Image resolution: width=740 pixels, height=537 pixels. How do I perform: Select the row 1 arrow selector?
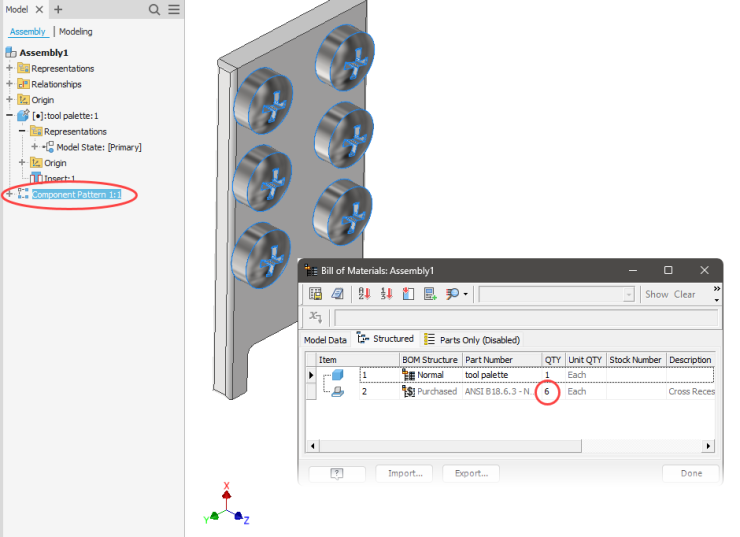311,375
